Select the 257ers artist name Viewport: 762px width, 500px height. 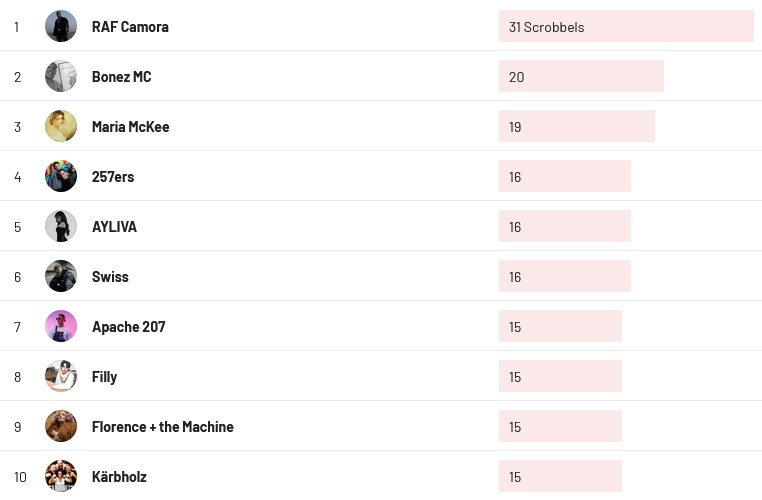[113, 177]
